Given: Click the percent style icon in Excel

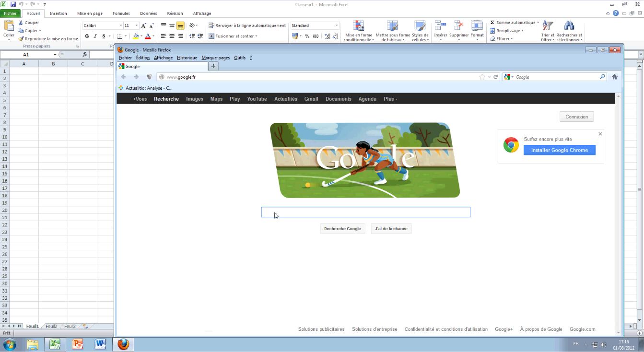Looking at the screenshot, I should click(307, 36).
